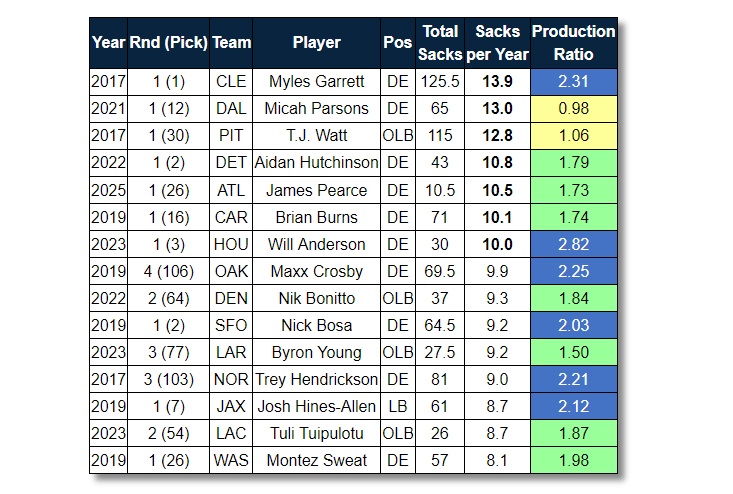Viewport: 733px width, 494px height.
Task: Click the Year column header
Action: coord(108,43)
